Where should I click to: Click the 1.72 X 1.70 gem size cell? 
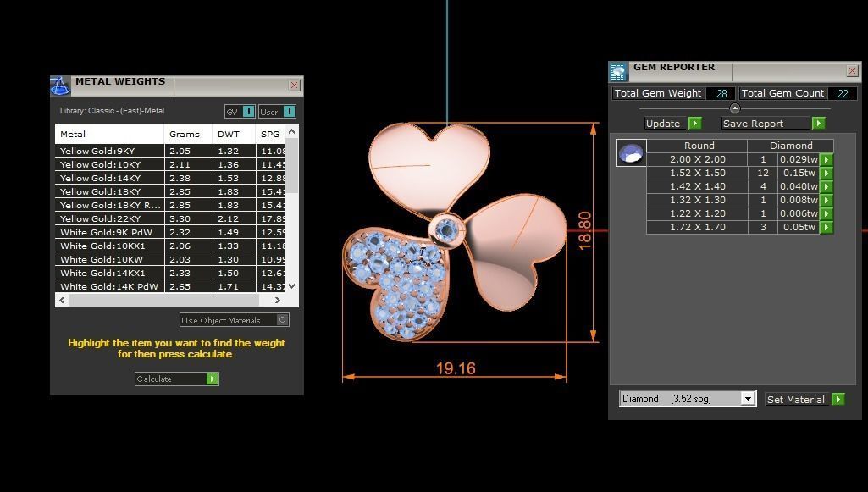pos(697,227)
